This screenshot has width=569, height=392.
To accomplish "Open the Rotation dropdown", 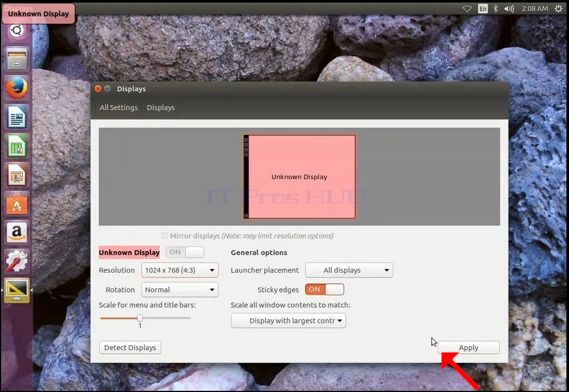I will coord(180,290).
